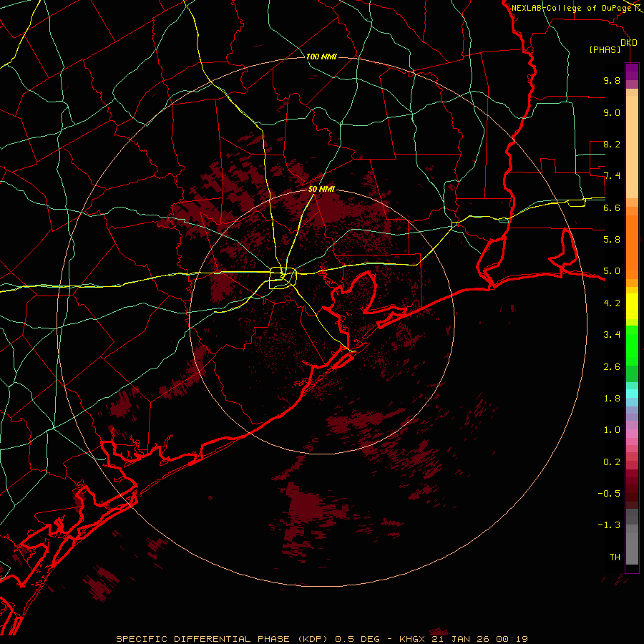Pick the light peach band near 8.2
644x644 pixels.
pyautogui.click(x=632, y=146)
